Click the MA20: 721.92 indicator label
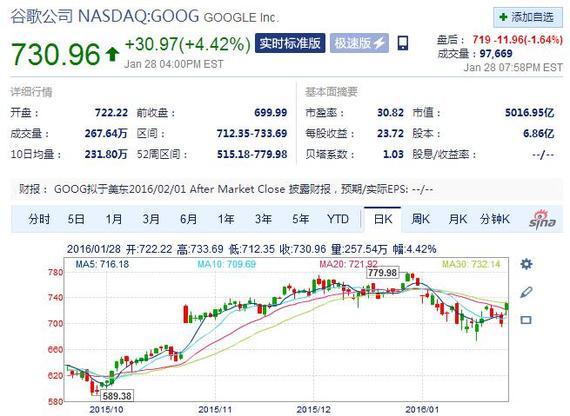The image size is (570, 416). [348, 264]
